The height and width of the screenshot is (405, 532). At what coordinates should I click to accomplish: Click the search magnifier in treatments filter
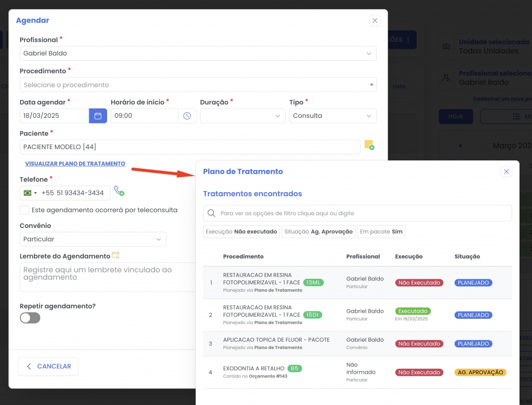point(211,213)
